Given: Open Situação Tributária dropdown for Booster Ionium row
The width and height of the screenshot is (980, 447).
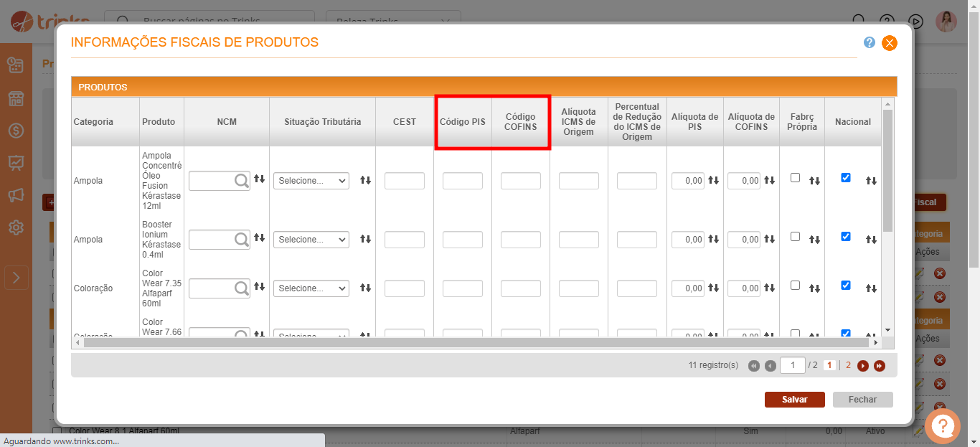Looking at the screenshot, I should click(311, 240).
